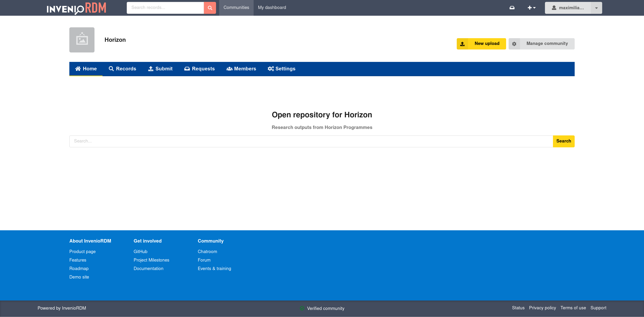
Task: Click the Home tab house icon
Action: coord(78,69)
